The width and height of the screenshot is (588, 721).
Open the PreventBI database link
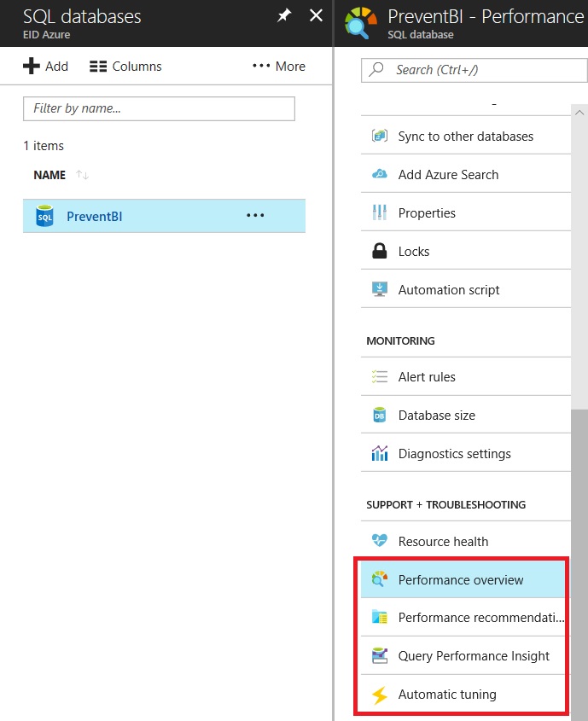point(94,216)
